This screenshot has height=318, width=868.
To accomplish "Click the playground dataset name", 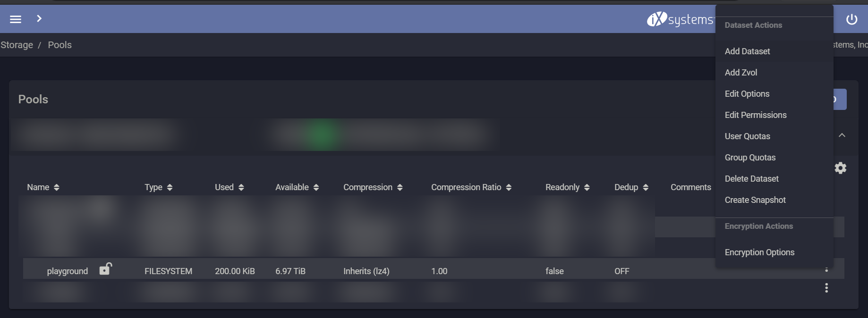I will point(68,271).
